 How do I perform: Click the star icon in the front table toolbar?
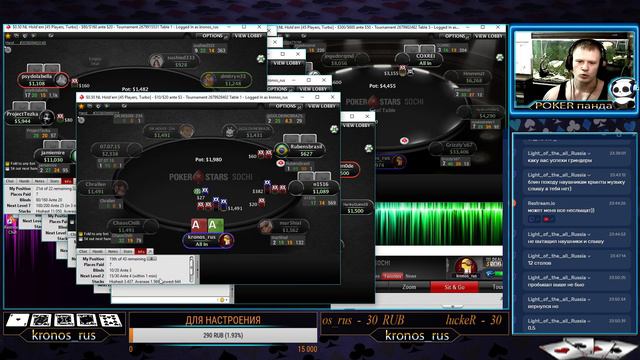[x=82, y=106]
